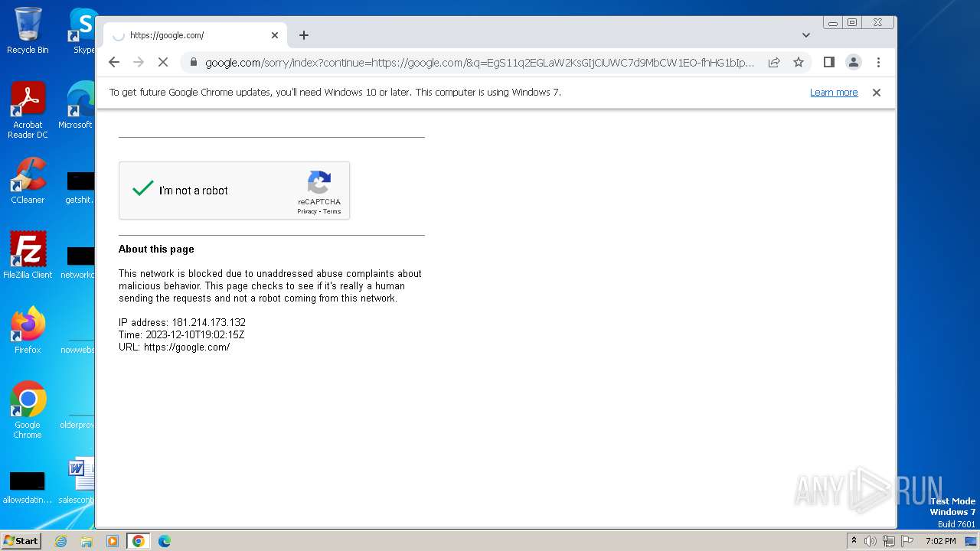This screenshot has height=551, width=980.
Task: Open the Windows Start menu
Action: click(x=21, y=540)
